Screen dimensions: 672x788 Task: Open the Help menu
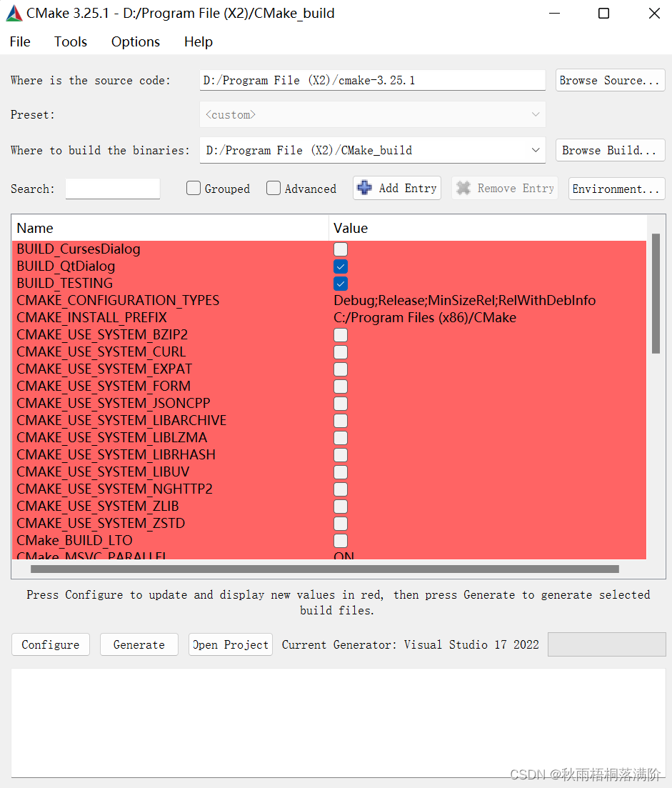199,41
